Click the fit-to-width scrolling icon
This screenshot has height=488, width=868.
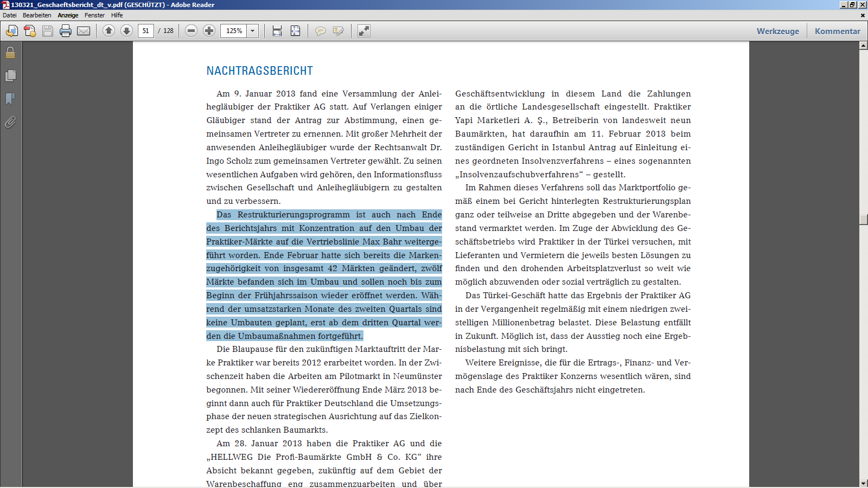point(277,31)
